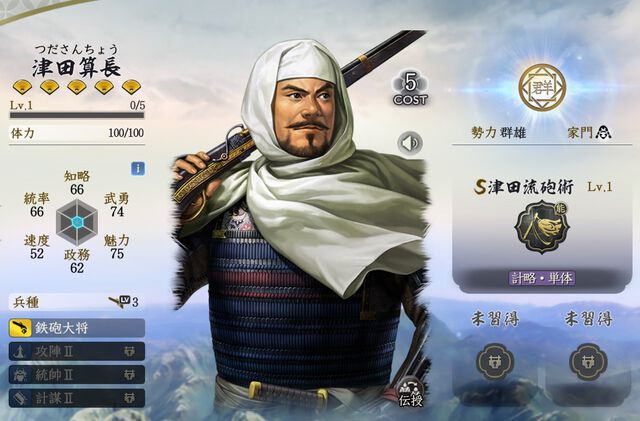Tap the 津田流砲術 skill emblem icon

[542, 227]
